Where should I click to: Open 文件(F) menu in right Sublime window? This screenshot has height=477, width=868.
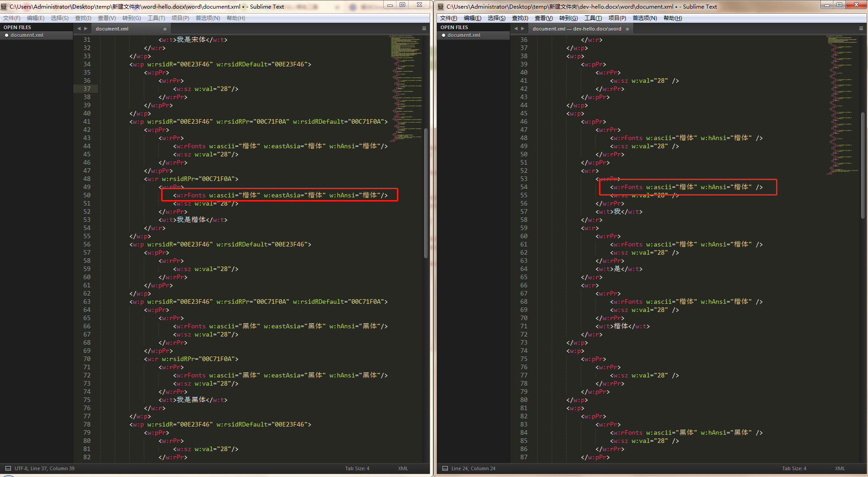click(x=449, y=18)
